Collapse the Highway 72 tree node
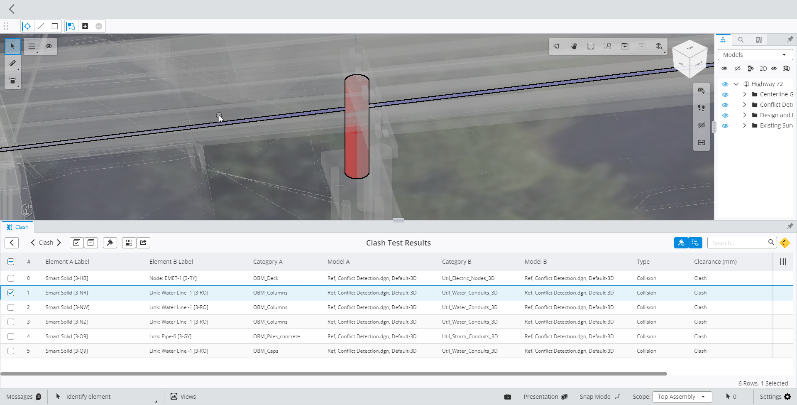 coord(736,84)
